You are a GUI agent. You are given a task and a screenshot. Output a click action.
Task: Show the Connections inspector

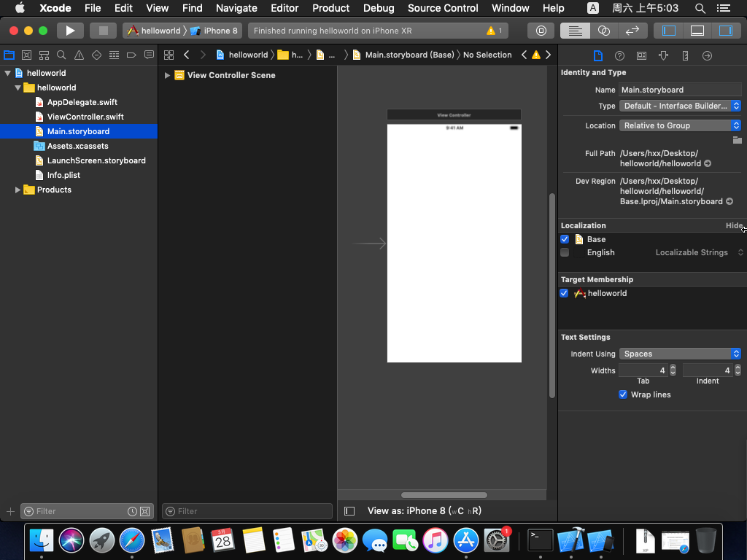[707, 55]
